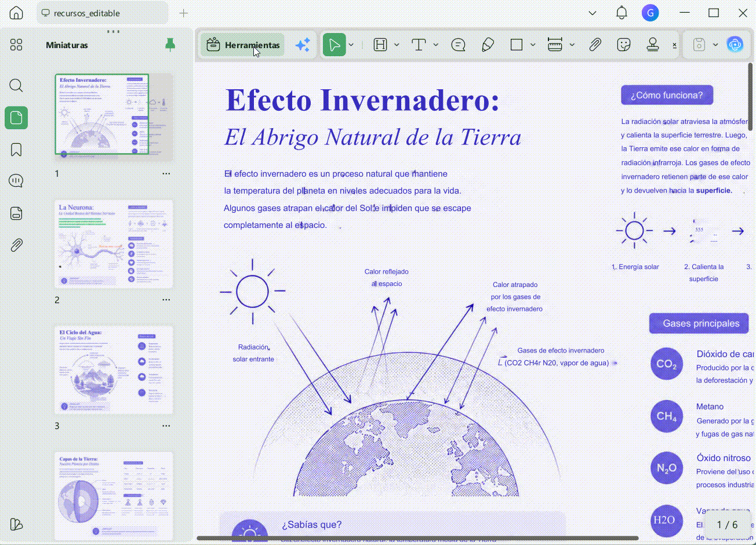
Task: Click the three-dot handle above Miniaturas
Action: point(114,31)
